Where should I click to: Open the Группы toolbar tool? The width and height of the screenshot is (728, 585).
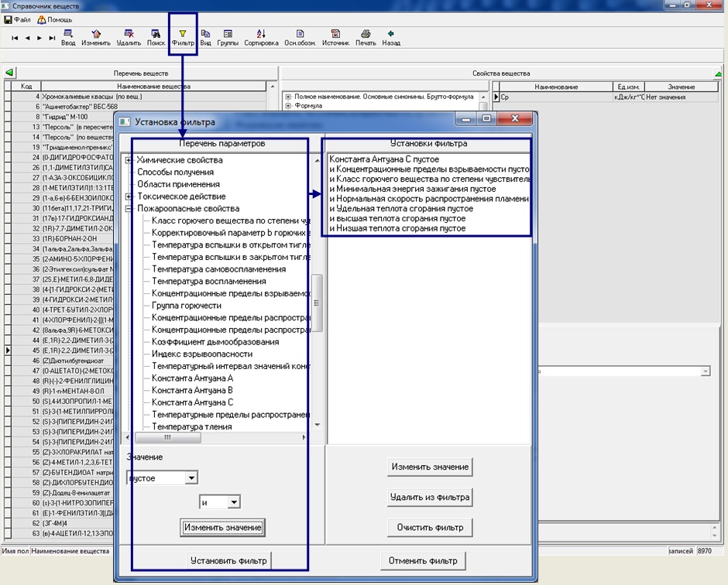coord(228,35)
